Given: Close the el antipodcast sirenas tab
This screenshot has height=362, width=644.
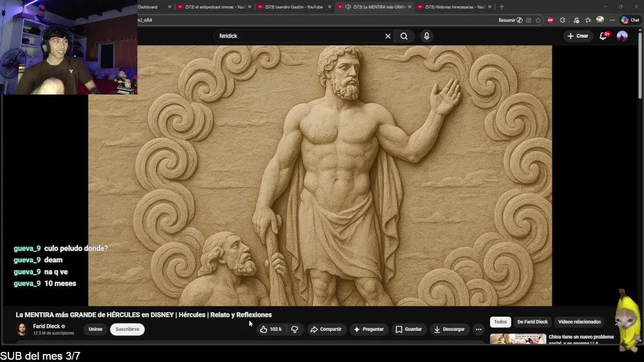Looking at the screenshot, I should point(250,7).
